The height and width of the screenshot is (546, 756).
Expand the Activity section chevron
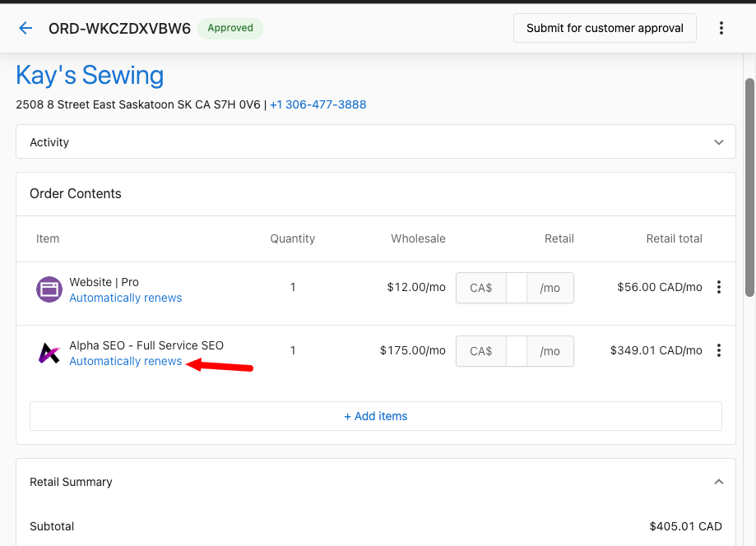(x=719, y=142)
